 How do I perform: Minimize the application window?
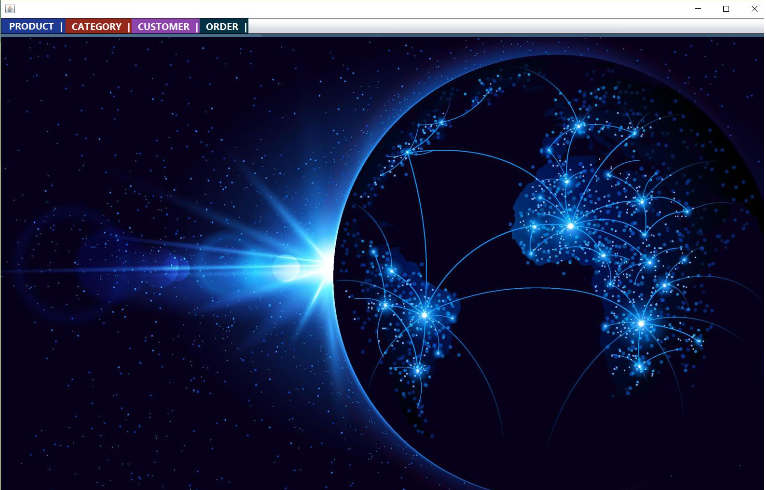coord(697,8)
